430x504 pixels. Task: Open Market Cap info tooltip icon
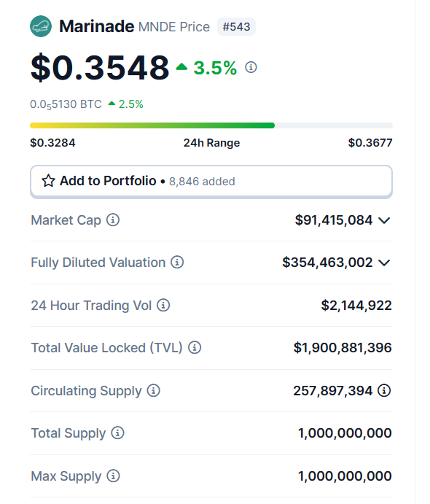click(x=113, y=220)
